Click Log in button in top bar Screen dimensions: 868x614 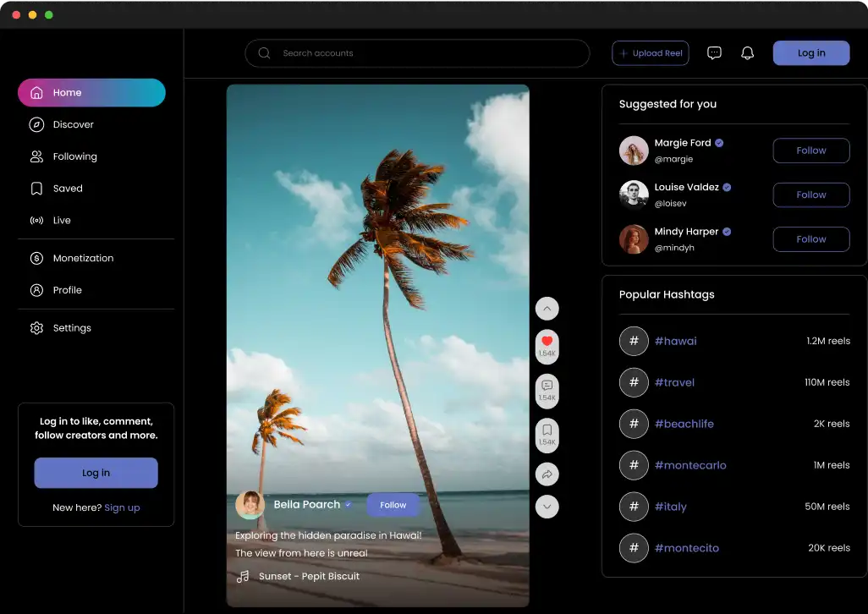pos(811,53)
